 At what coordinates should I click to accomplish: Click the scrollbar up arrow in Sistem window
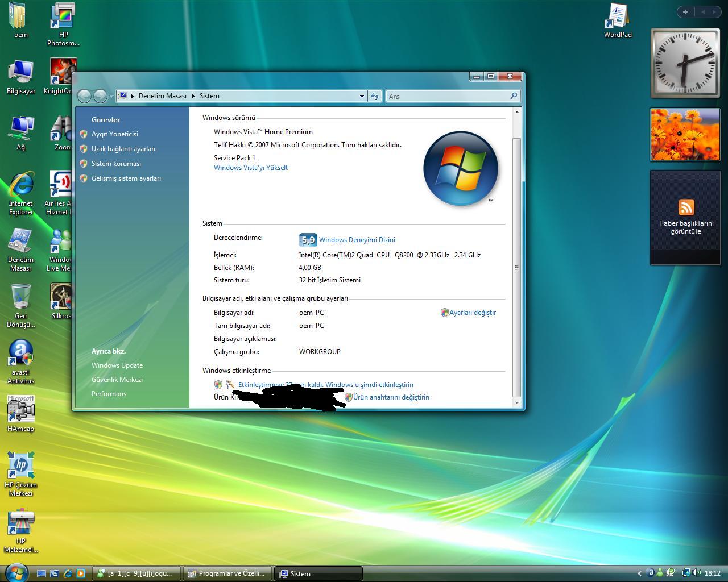(x=516, y=112)
